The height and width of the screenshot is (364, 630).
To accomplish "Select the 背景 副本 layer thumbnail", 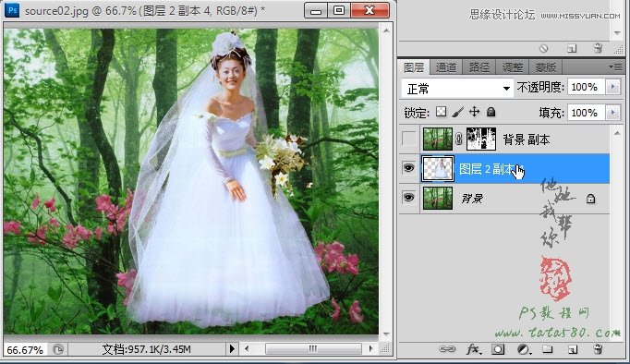I will coord(438,139).
